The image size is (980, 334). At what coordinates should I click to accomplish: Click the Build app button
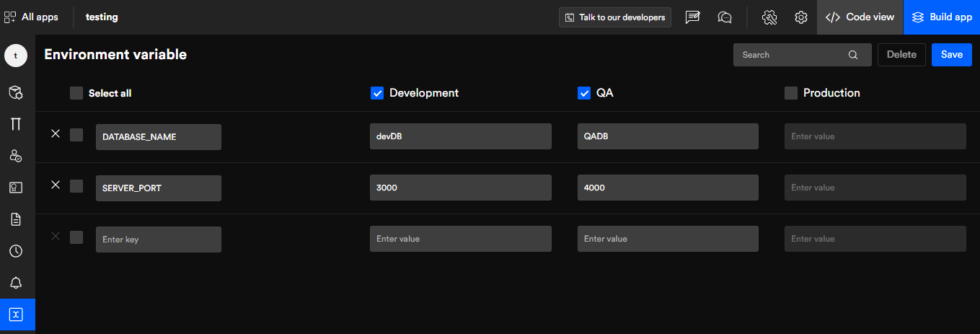[942, 17]
